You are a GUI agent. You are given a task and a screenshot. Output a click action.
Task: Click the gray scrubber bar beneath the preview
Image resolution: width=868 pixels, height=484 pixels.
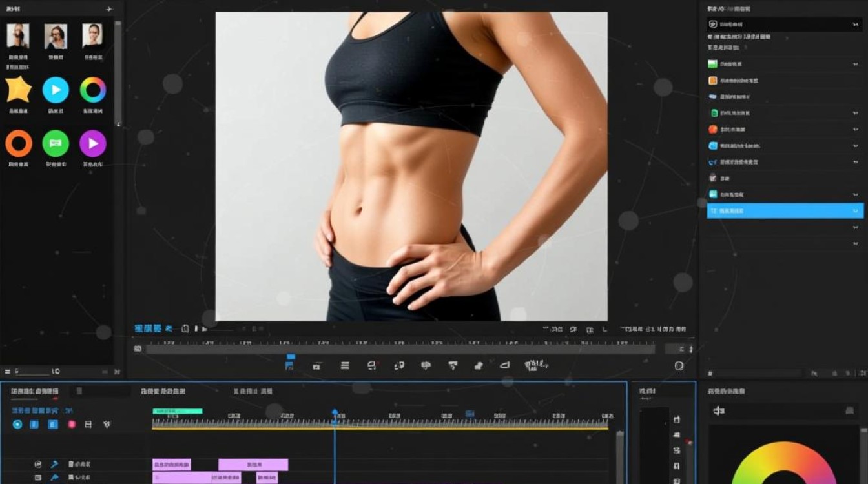(400, 349)
